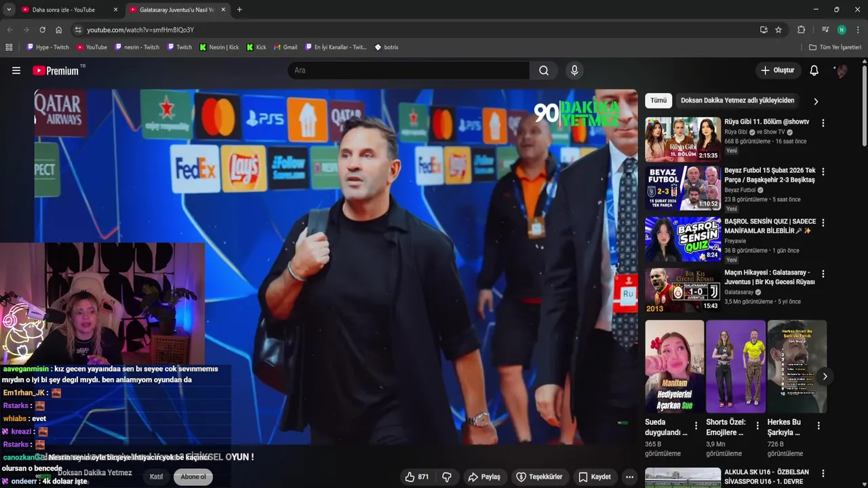Open the YouTube guide hamburger menu

(16, 70)
